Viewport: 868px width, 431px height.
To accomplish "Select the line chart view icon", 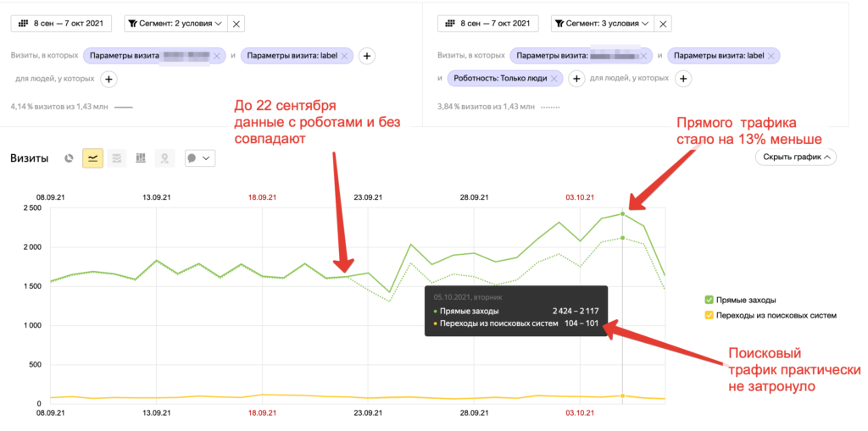I will coord(92,158).
